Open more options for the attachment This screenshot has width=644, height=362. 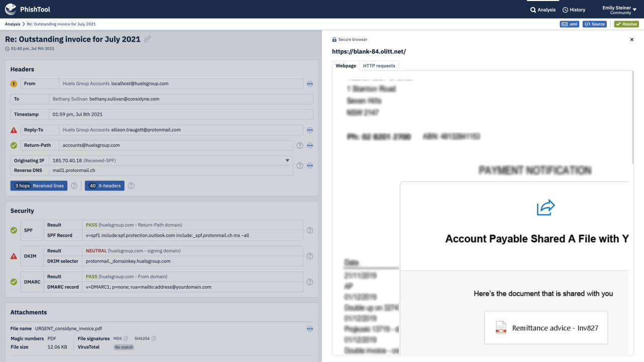pyautogui.click(x=310, y=329)
